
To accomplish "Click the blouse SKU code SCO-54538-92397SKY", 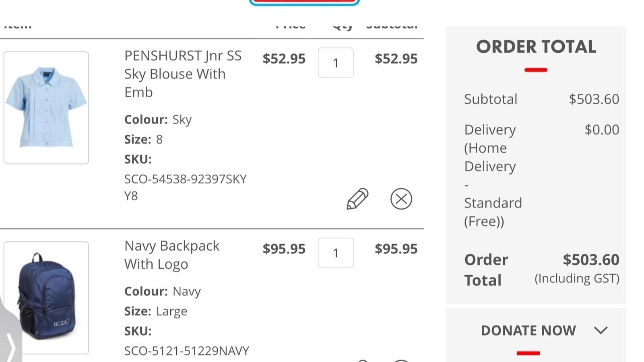I will point(185,179).
